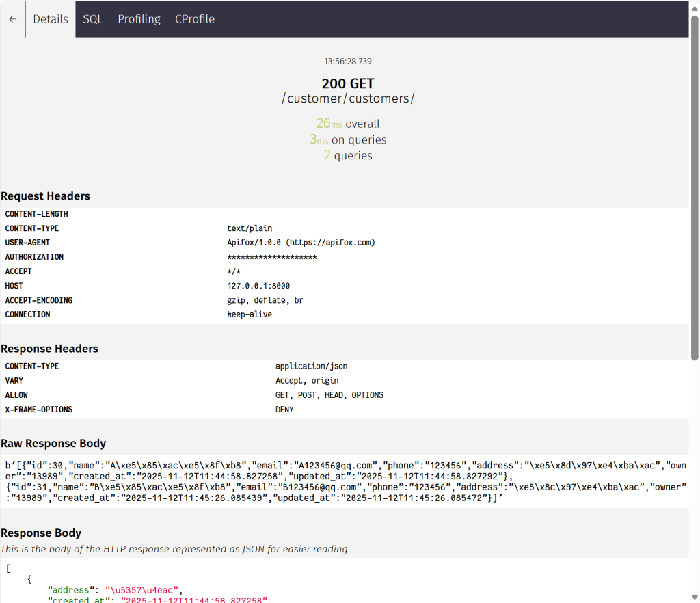Viewport: 700px width, 603px height.
Task: Click the Apifox user-agent value
Action: pyautogui.click(x=301, y=243)
